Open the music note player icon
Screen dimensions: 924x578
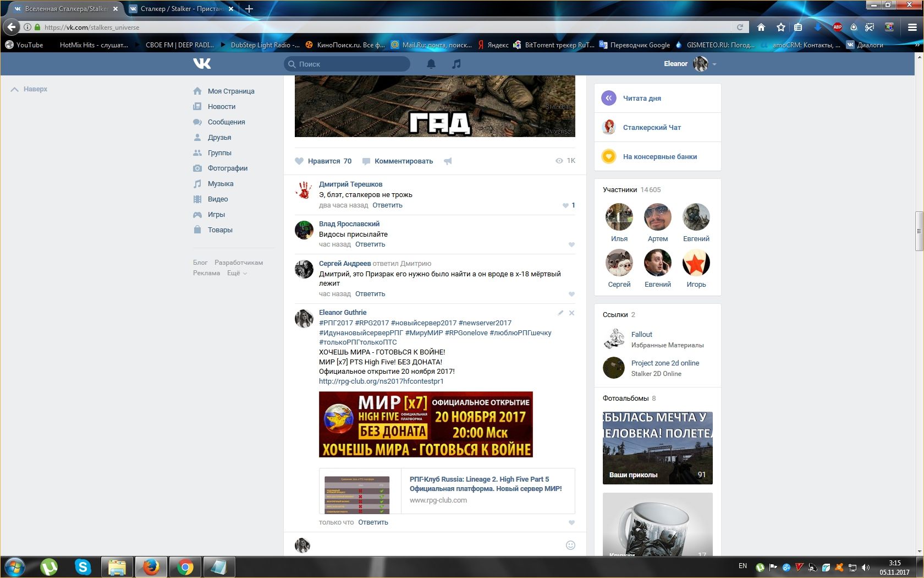point(457,64)
